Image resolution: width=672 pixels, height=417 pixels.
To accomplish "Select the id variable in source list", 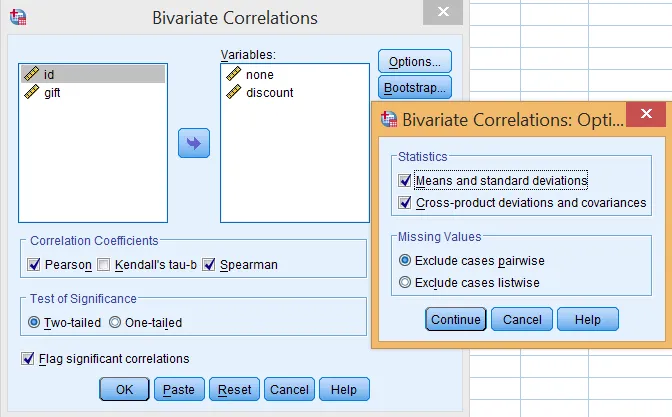I will tap(93, 74).
